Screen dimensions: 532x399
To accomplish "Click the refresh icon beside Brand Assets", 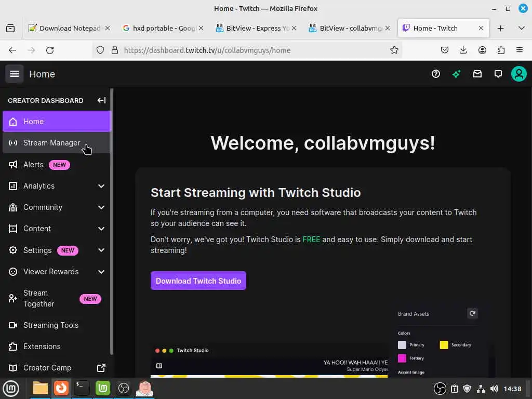I will [x=472, y=313].
